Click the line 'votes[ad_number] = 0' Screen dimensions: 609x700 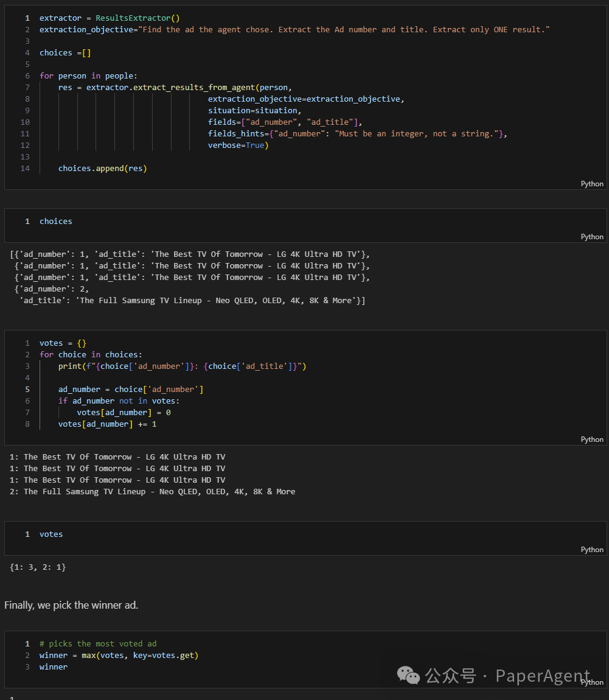coord(124,413)
